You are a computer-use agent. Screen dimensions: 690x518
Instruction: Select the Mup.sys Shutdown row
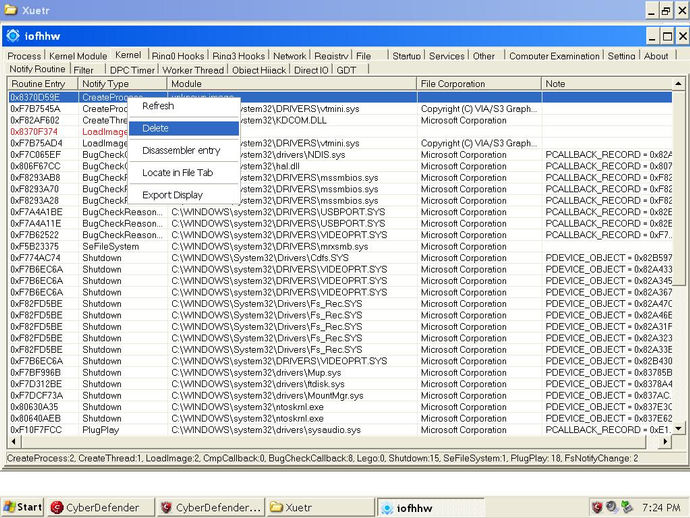click(x=340, y=372)
